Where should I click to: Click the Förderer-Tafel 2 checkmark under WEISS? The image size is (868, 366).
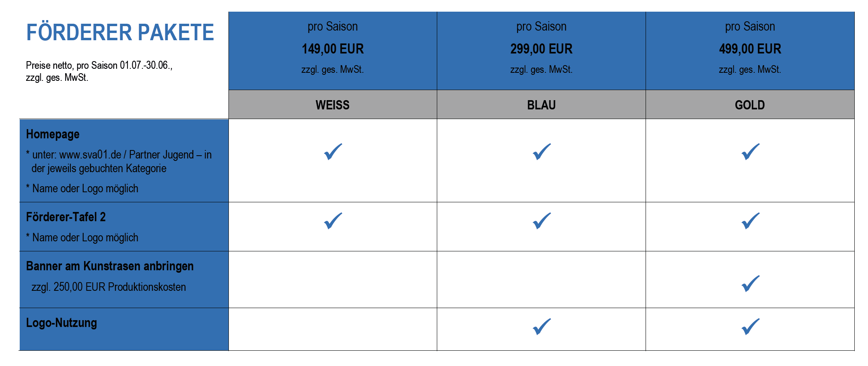click(333, 221)
